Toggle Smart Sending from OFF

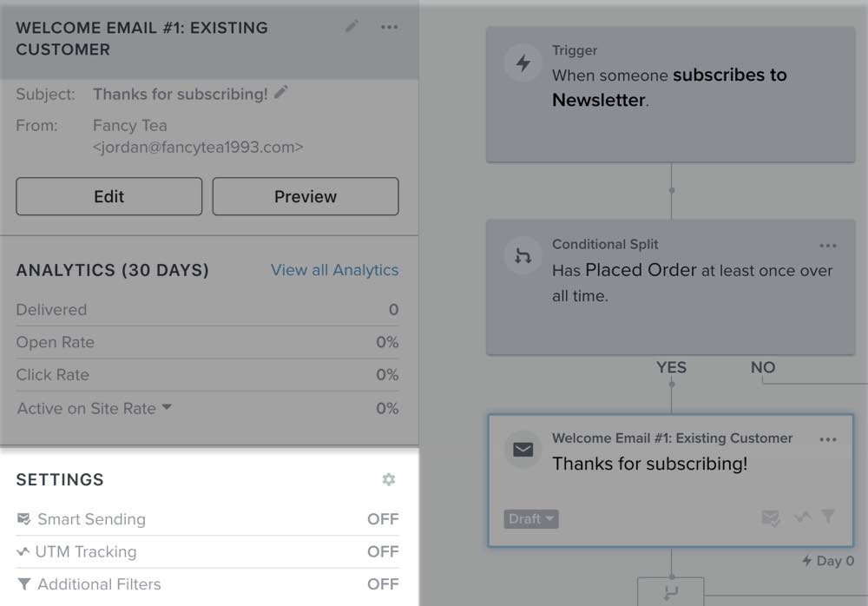pyautogui.click(x=383, y=518)
